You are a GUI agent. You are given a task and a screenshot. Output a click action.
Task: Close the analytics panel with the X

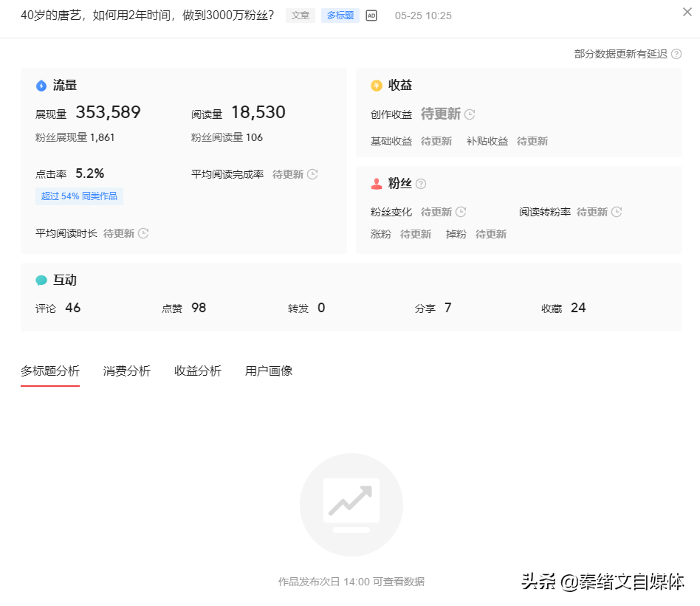(x=687, y=12)
